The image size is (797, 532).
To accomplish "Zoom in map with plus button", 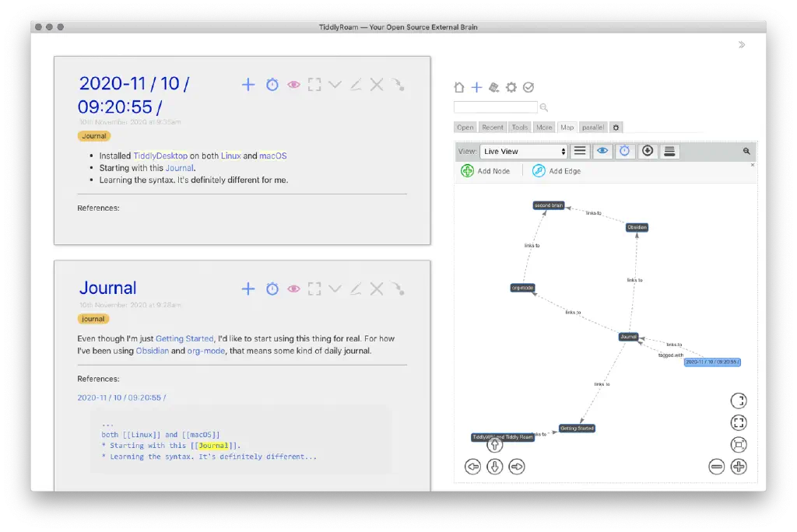I will point(739,467).
